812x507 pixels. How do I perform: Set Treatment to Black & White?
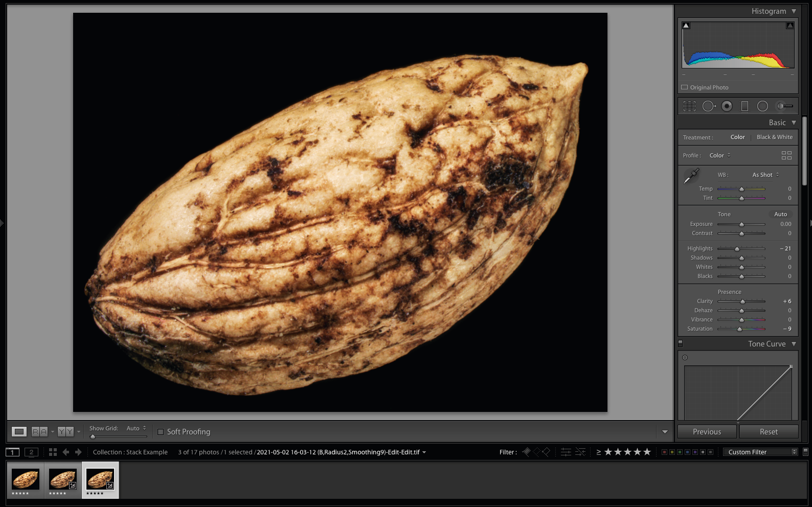tap(775, 137)
